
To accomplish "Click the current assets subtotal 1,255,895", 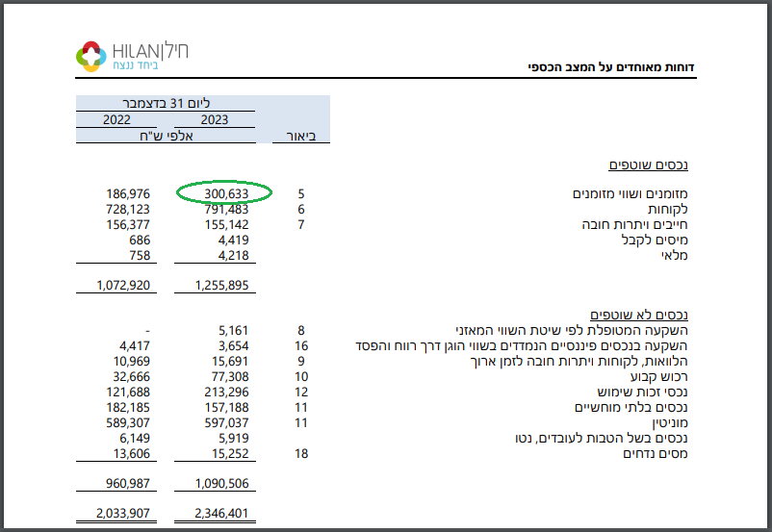I will [x=220, y=286].
